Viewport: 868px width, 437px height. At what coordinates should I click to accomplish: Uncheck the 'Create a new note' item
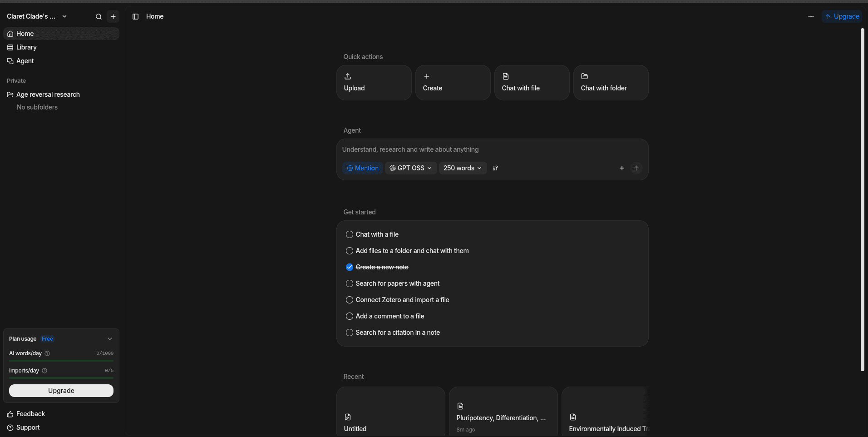coord(350,267)
